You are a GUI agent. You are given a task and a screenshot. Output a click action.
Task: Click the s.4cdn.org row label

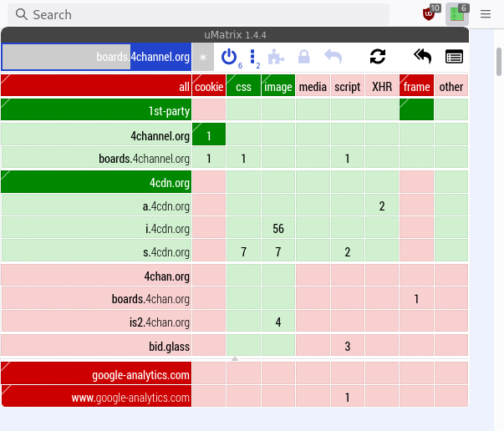(x=96, y=251)
